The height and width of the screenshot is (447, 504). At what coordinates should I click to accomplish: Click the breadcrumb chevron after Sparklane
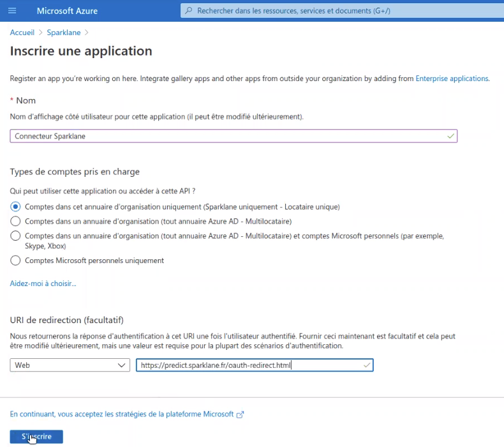tap(86, 33)
